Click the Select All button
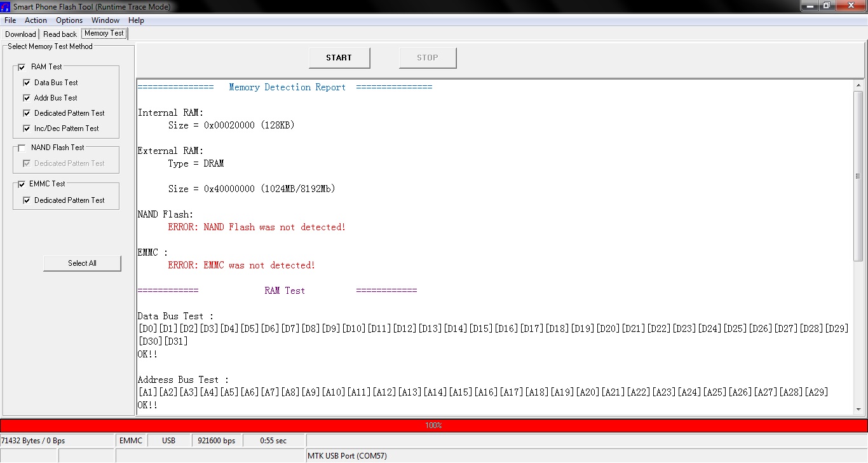 (82, 263)
